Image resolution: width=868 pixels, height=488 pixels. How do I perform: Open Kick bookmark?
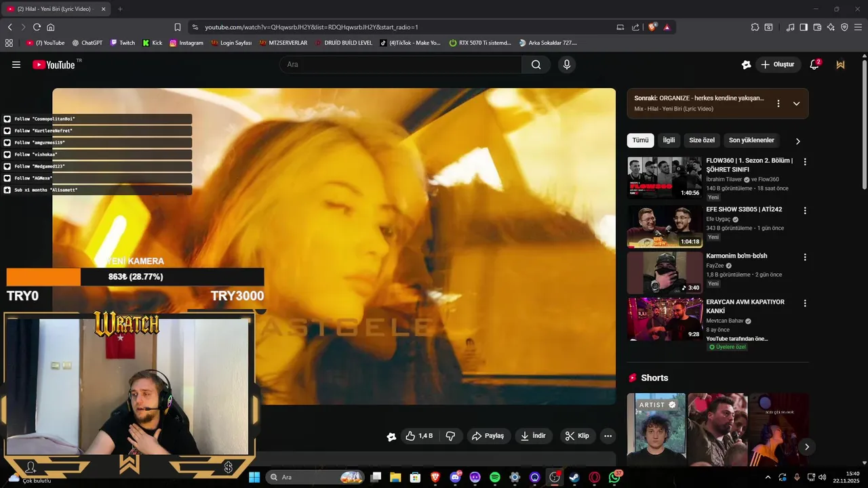tap(152, 43)
